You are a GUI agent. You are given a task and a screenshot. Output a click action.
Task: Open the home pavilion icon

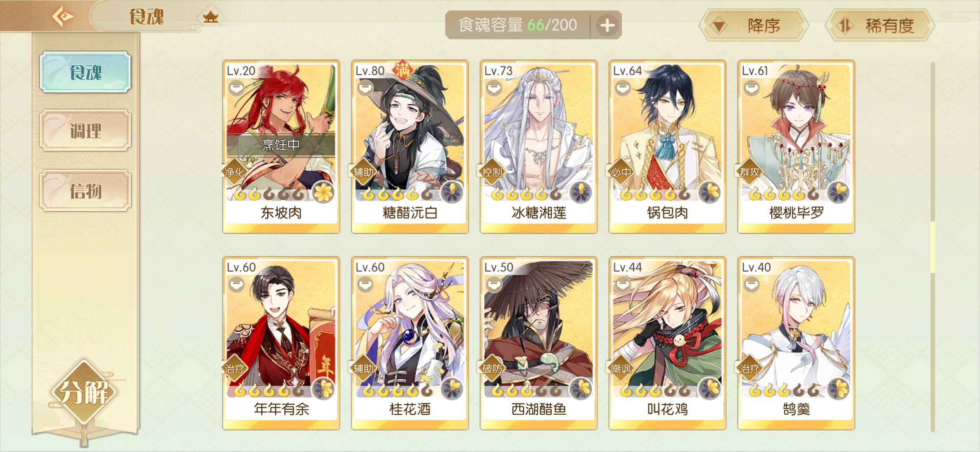210,17
